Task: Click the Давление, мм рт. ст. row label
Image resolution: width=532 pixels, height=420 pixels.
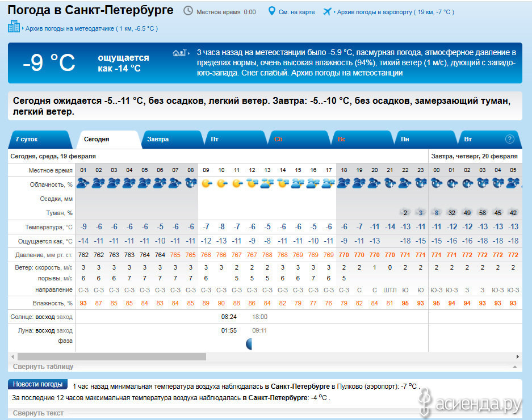Action: 44,255
